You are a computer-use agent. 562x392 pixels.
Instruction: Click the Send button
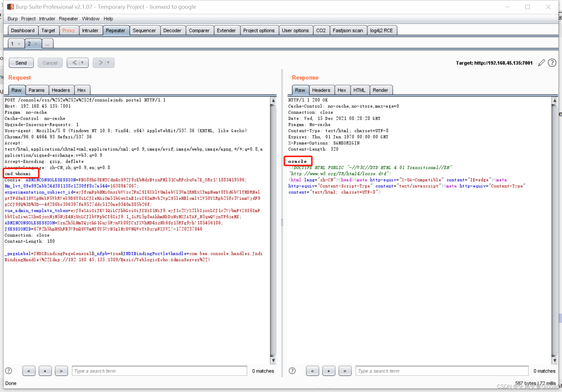[x=21, y=63]
